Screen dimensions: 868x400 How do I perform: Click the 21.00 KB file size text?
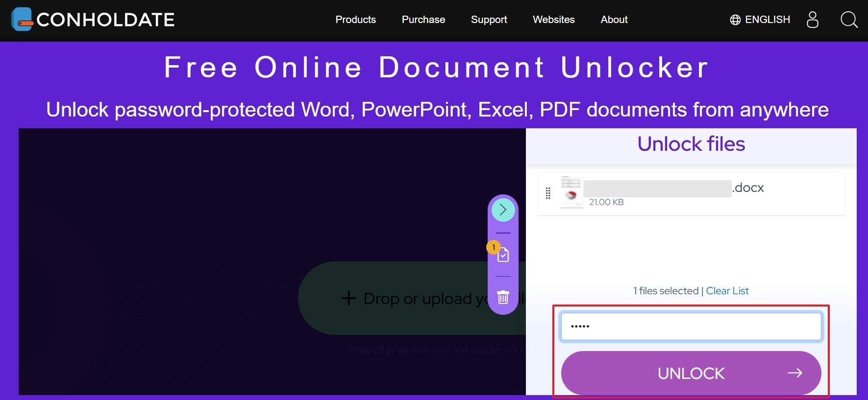606,202
